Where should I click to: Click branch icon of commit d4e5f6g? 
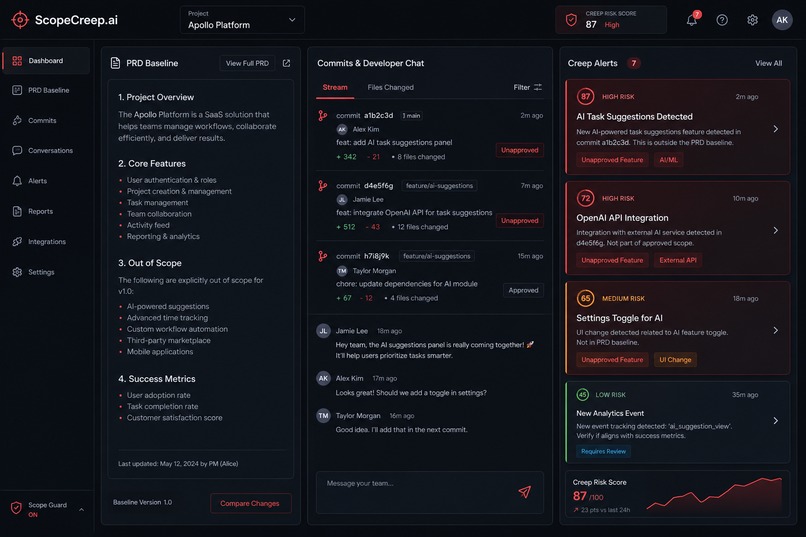click(x=322, y=186)
